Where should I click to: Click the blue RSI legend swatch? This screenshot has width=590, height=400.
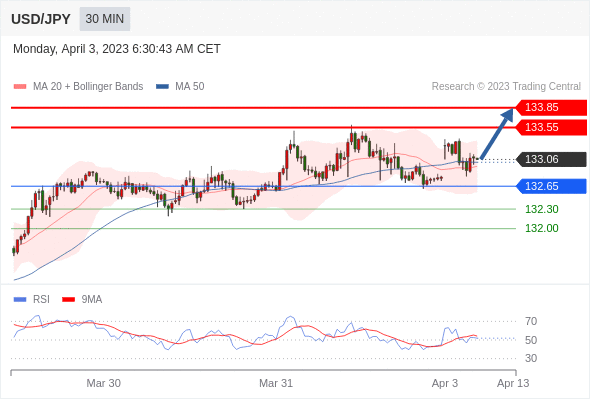[x=20, y=300]
